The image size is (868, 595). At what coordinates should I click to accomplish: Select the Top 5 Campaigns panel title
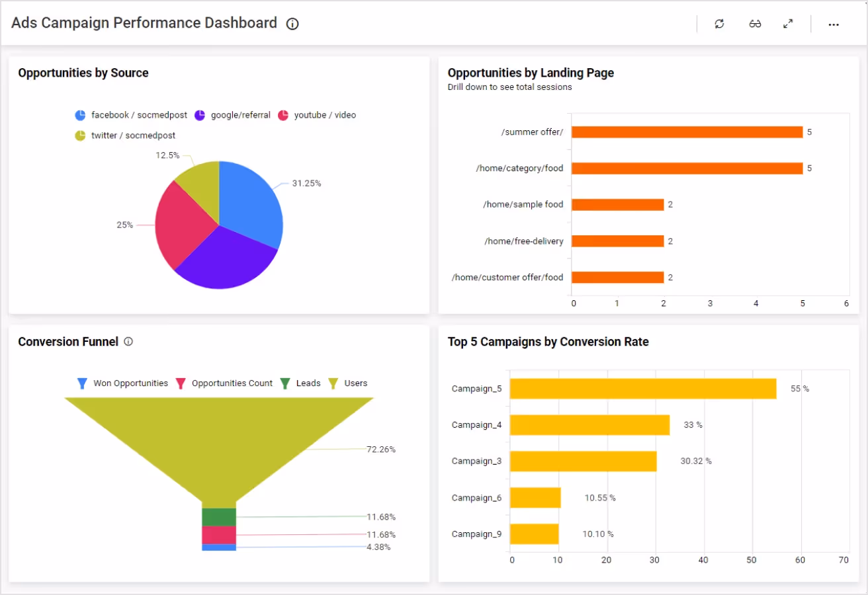pyautogui.click(x=548, y=342)
